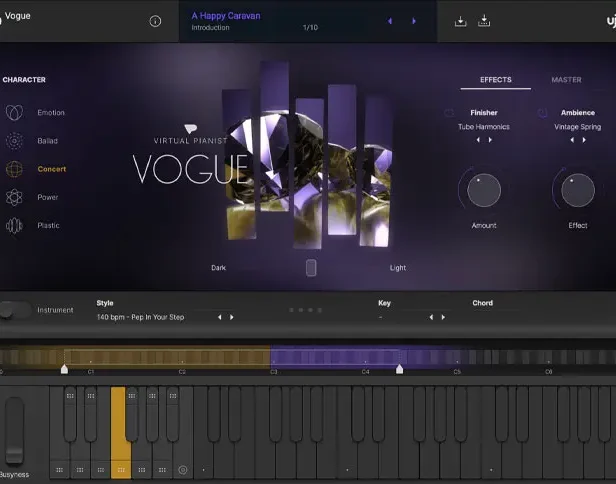
Task: Click the right range marker past C4
Action: (x=400, y=369)
